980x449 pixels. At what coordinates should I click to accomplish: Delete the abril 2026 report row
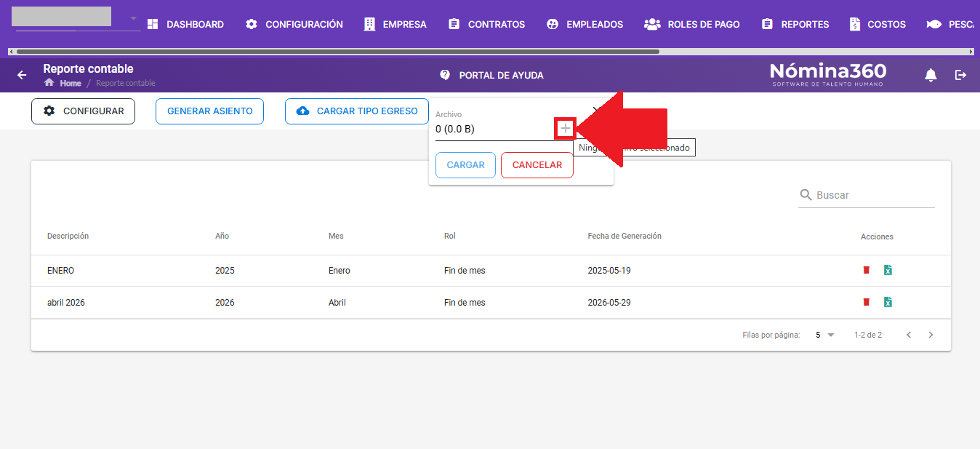point(866,302)
